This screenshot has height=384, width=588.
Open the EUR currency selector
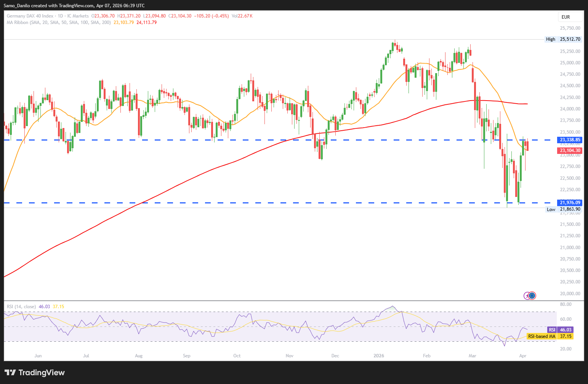[570, 17]
